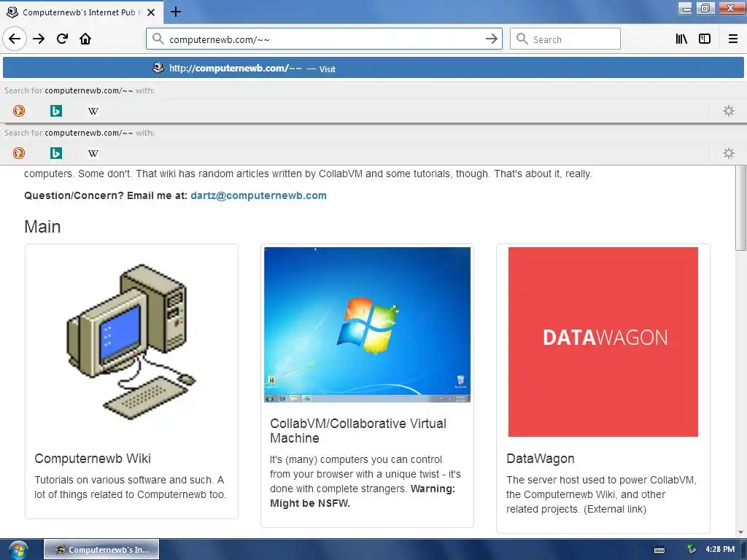
Task: Go back with the browser back arrow
Action: [15, 39]
